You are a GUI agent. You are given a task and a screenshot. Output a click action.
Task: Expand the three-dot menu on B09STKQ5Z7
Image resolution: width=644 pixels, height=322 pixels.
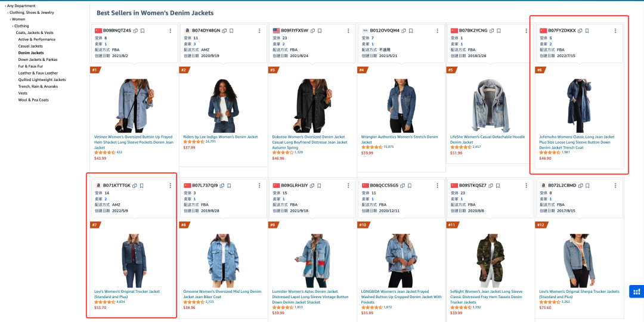tap(526, 185)
